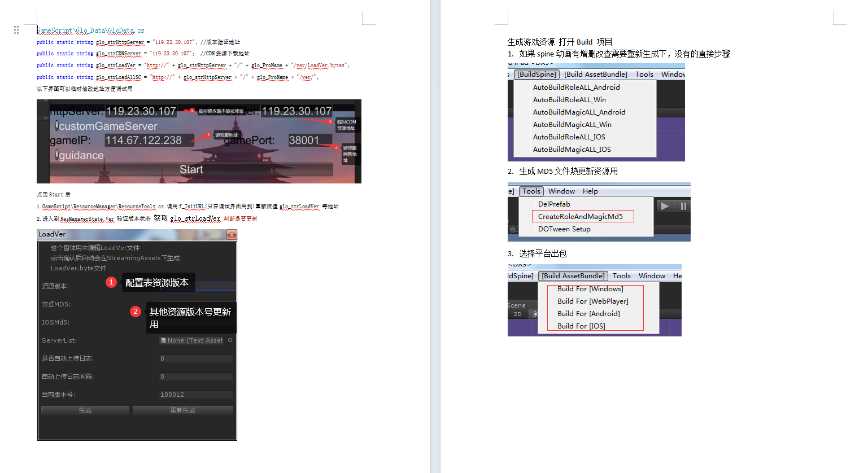Toggle the 2D scene view button

tap(517, 314)
